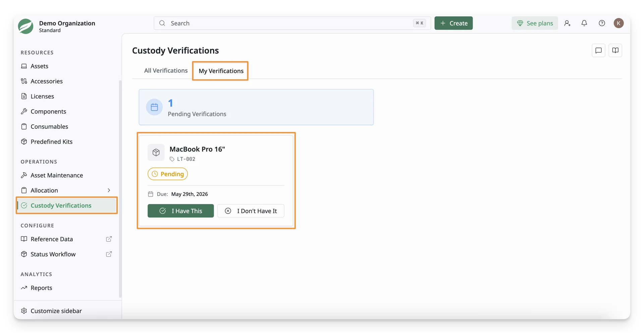Screen dimensions: 644x333
Task: Open Accessories in the sidebar
Action: 46,81
